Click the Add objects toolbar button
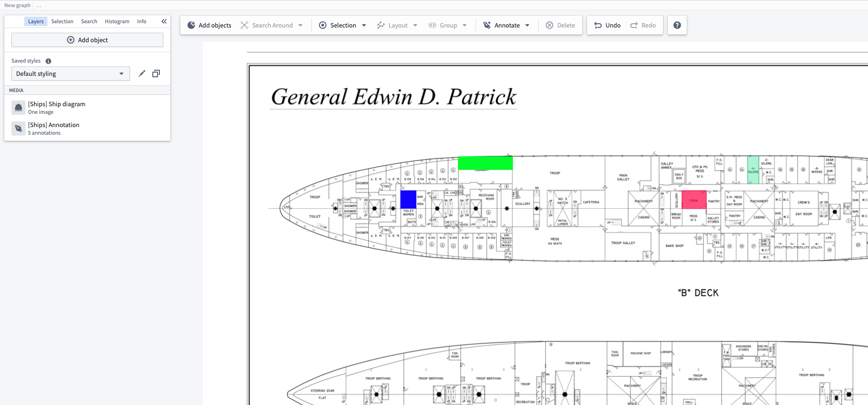This screenshot has width=868, height=405. coord(209,25)
